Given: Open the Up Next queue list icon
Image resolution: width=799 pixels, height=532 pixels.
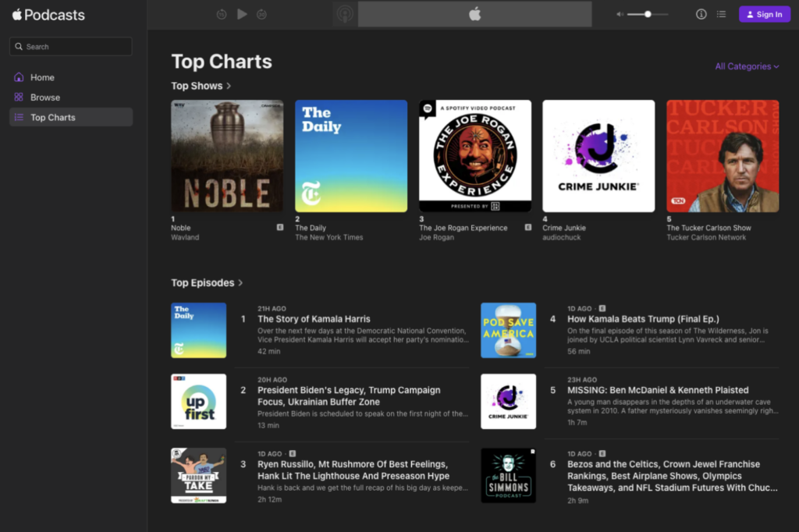Looking at the screenshot, I should [721, 14].
